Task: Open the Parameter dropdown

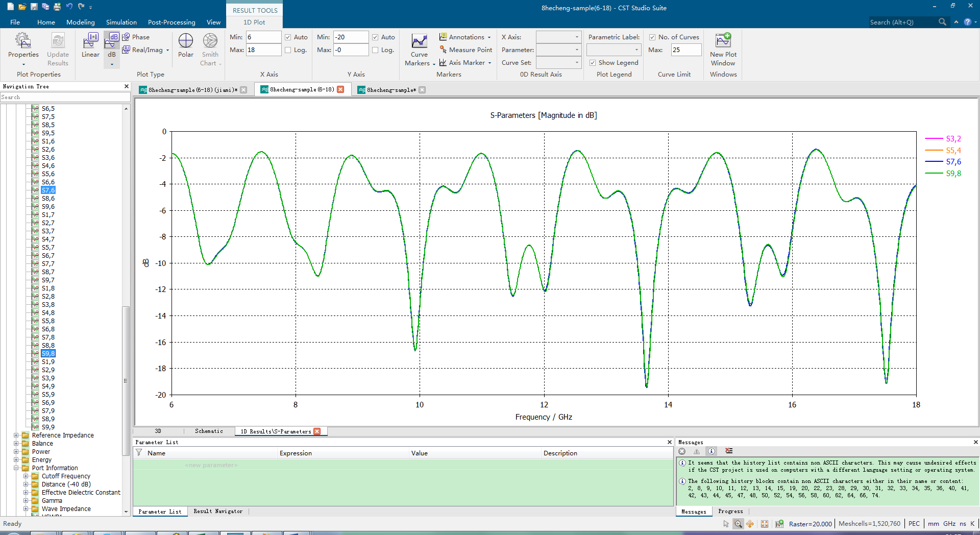Action: click(558, 50)
